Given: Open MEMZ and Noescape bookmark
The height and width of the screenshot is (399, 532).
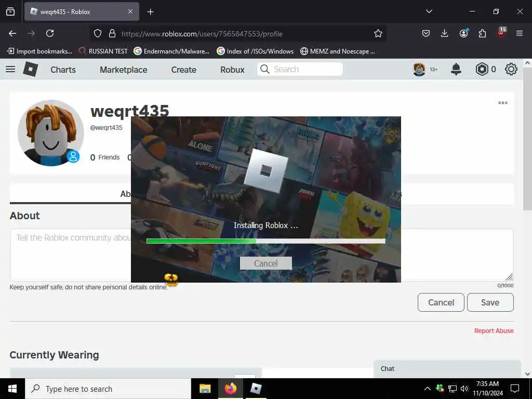Looking at the screenshot, I should [338, 51].
